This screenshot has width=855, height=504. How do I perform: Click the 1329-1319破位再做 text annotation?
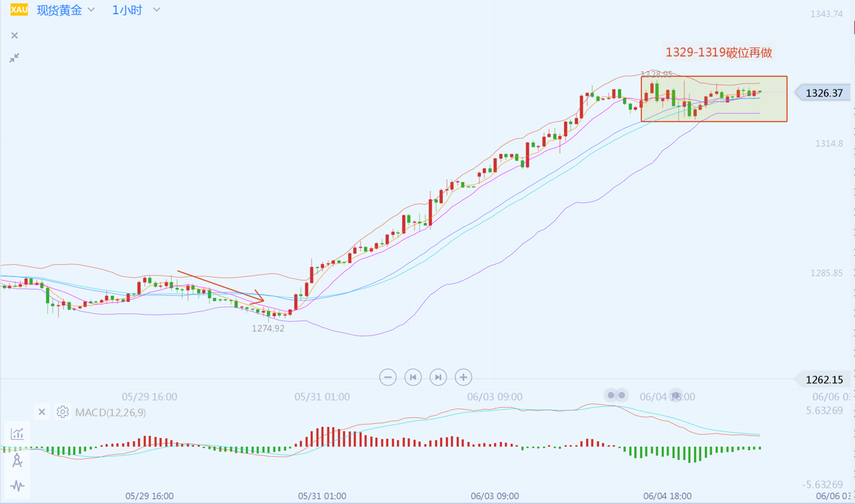coord(718,53)
